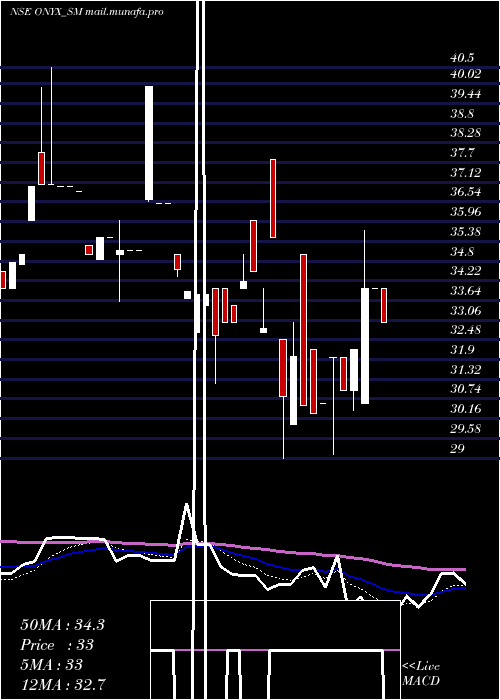Click the NSE ONYX_SM mail.munafa.pro header text
This screenshot has width=500, height=700.
click(87, 12)
